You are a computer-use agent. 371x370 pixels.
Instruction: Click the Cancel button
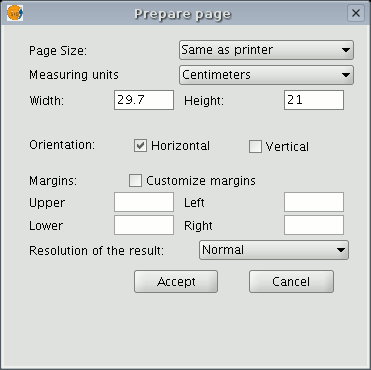coord(291,282)
